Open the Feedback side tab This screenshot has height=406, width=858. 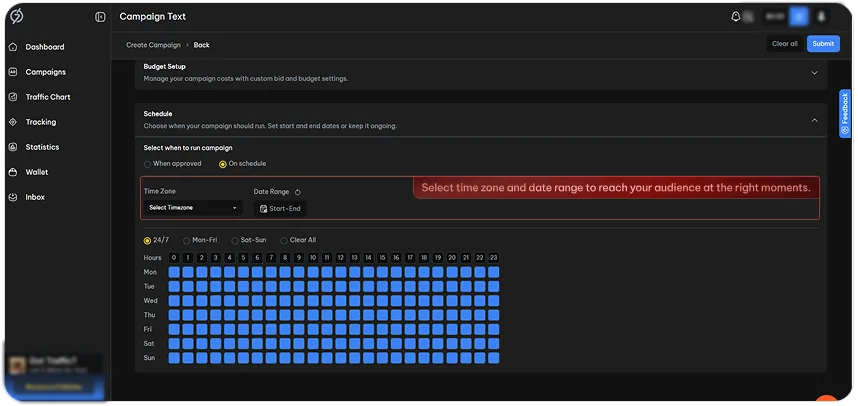click(x=845, y=113)
